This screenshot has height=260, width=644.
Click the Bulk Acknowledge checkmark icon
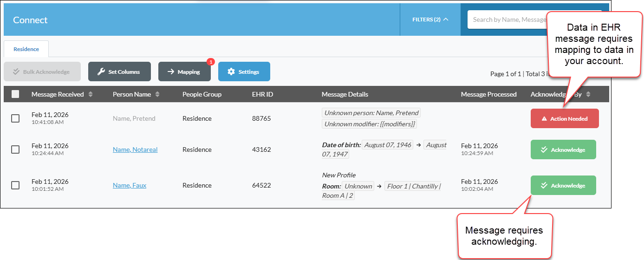pyautogui.click(x=16, y=72)
